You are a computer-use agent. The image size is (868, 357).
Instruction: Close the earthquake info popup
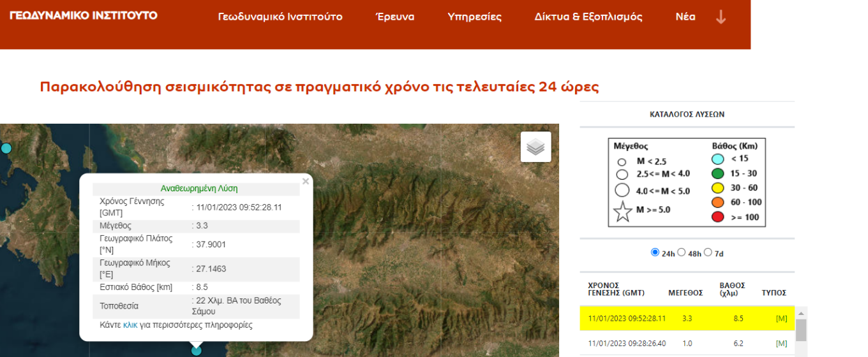(305, 182)
